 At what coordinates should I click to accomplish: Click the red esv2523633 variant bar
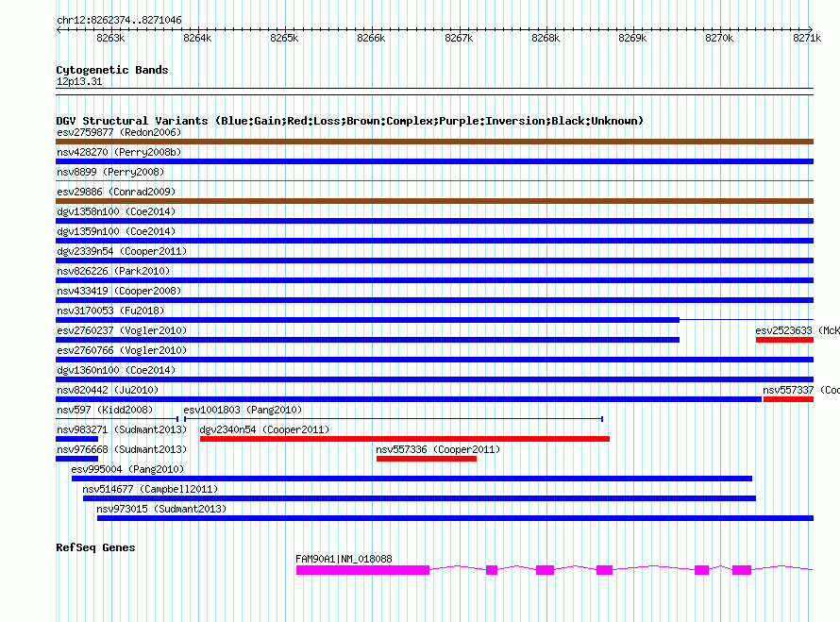coord(783,340)
